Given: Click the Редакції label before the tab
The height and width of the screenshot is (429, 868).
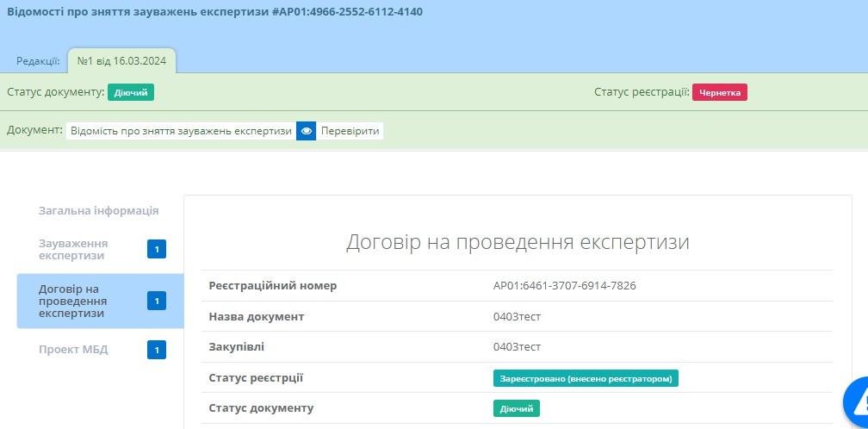Looking at the screenshot, I should tap(38, 61).
